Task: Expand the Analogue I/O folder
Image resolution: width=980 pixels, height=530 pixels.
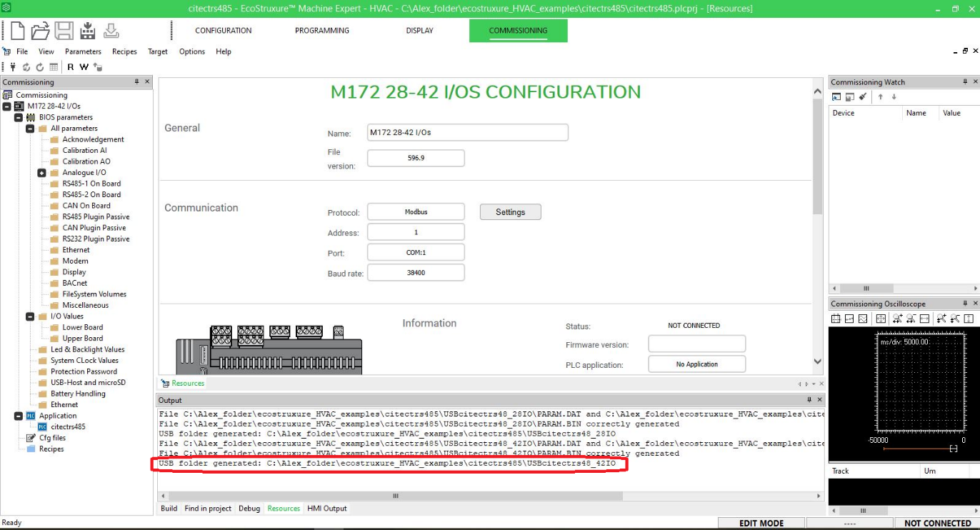Action: tap(42, 173)
